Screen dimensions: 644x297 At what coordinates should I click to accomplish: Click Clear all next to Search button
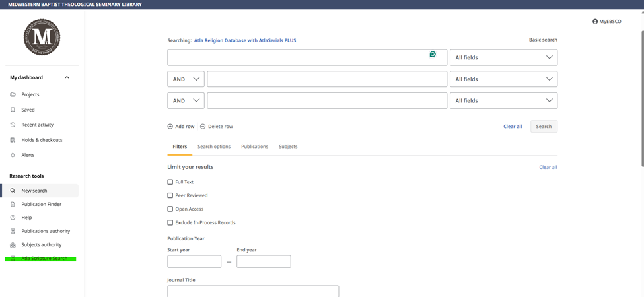513,127
